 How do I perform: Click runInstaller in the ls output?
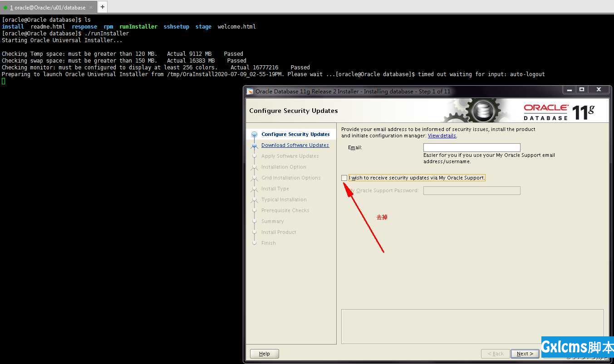[138, 27]
